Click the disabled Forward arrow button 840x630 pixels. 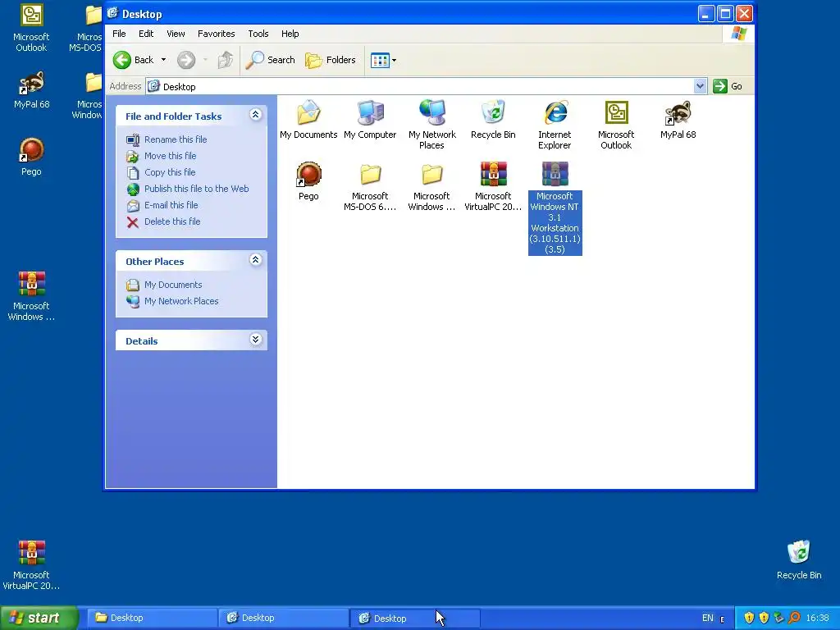point(186,60)
